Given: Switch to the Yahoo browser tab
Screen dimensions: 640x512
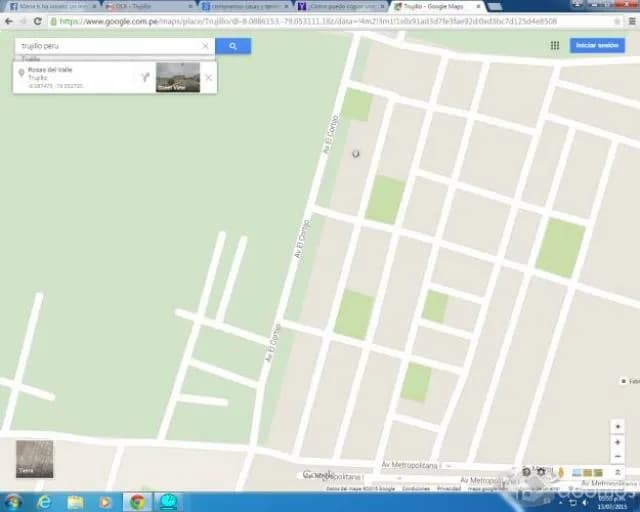Looking at the screenshot, I should coord(341,7).
